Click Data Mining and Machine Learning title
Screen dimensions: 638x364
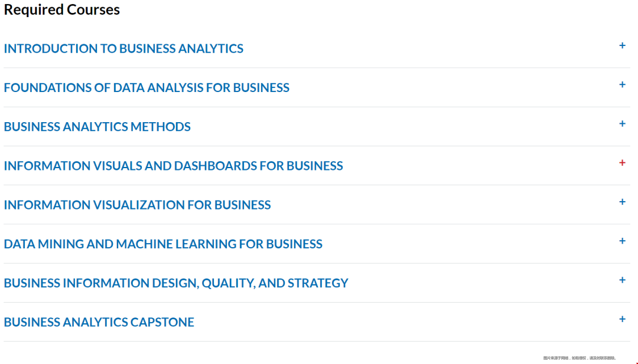[163, 244]
